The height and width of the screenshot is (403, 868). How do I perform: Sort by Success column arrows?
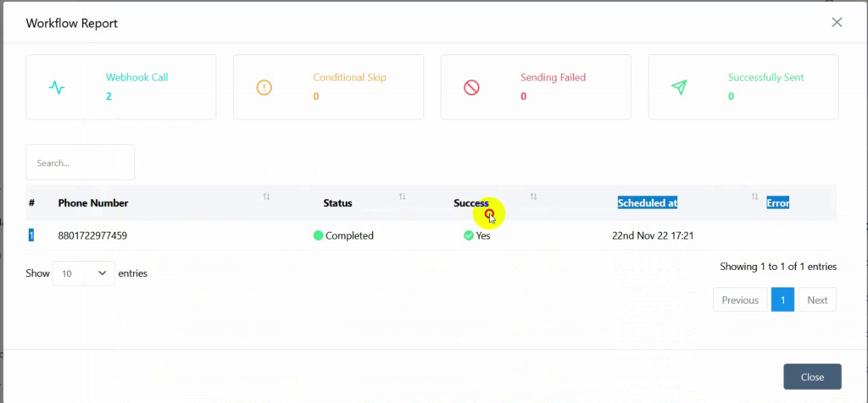pos(534,196)
